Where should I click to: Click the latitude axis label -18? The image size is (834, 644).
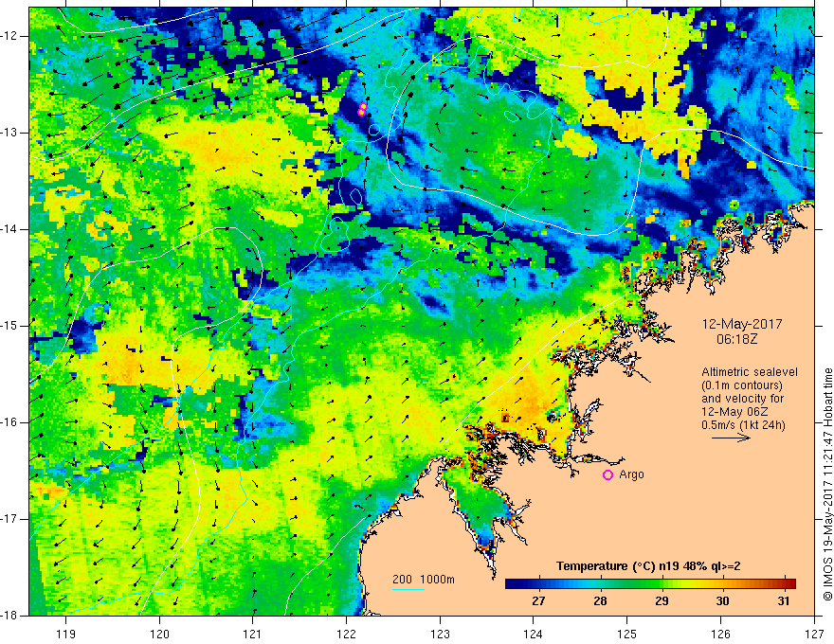tap(10, 616)
